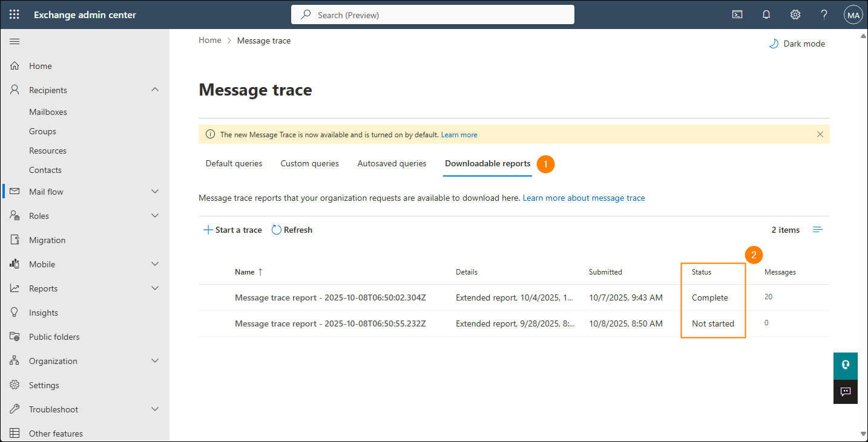Toggle Dark mode
Image resolution: width=868 pixels, height=442 pixels.
pyautogui.click(x=796, y=43)
